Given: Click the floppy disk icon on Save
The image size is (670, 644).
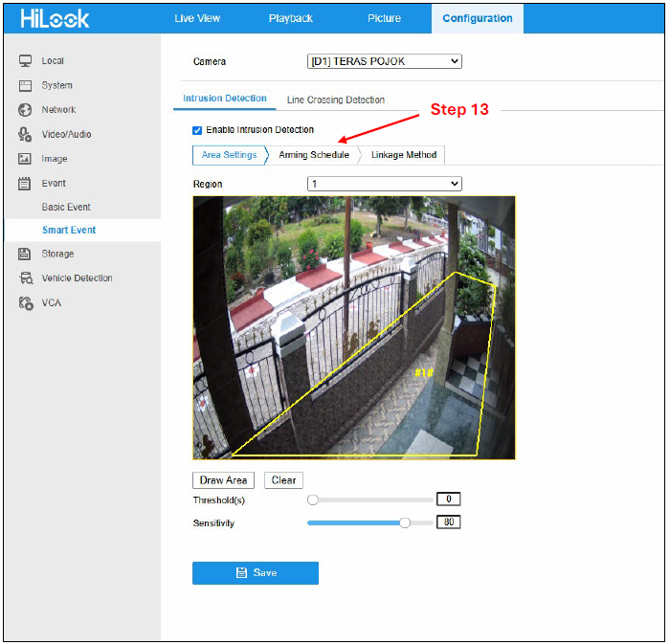Looking at the screenshot, I should [x=241, y=572].
